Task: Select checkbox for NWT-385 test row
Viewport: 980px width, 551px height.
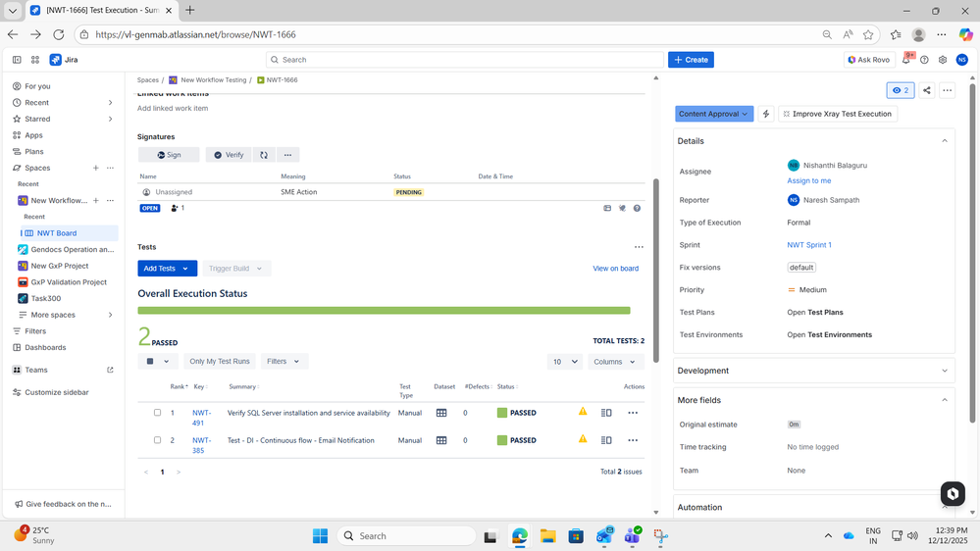Action: pos(158,440)
